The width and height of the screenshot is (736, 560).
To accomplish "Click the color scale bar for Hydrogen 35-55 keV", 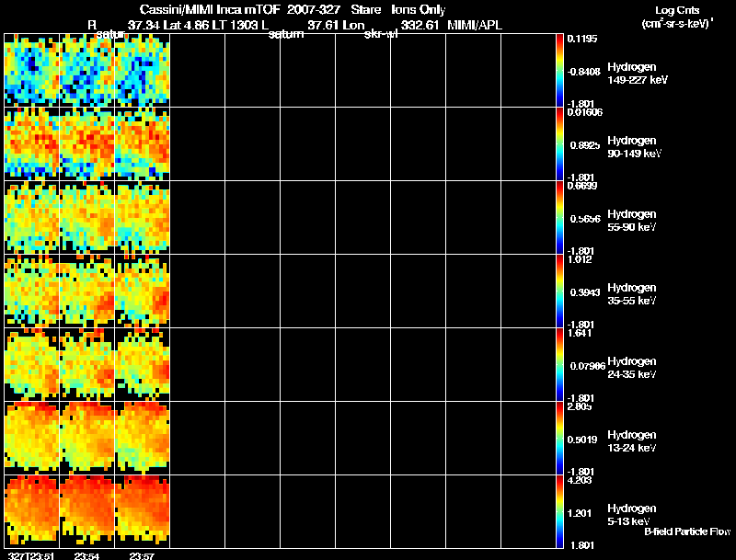I will [559, 291].
